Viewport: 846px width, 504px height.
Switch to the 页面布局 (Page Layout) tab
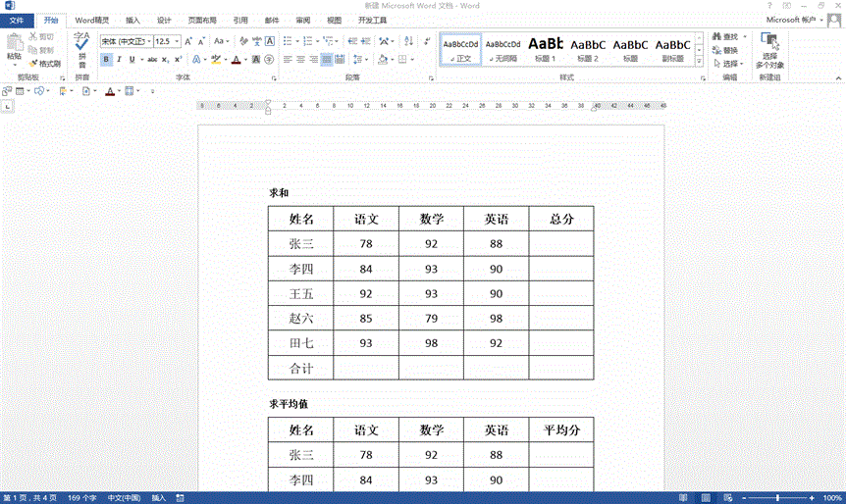pyautogui.click(x=202, y=20)
